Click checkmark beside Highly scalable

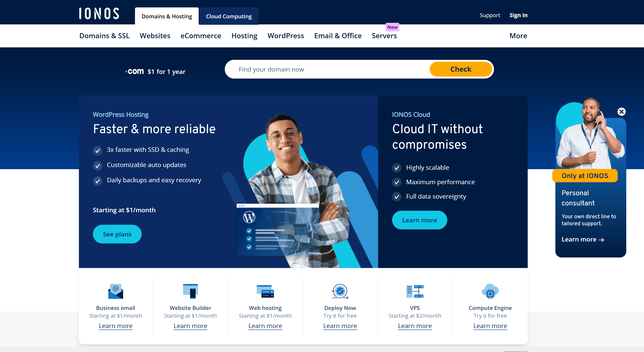pos(397,168)
